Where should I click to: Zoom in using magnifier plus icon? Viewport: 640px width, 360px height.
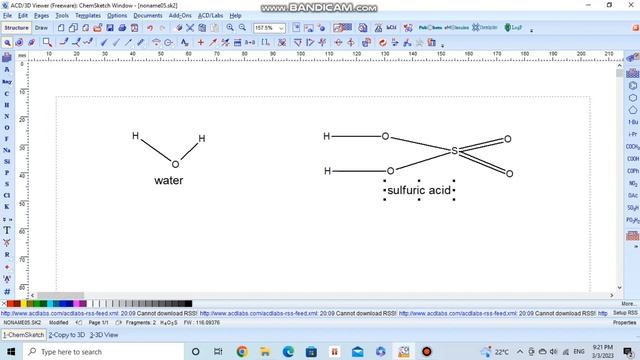[x=230, y=28]
